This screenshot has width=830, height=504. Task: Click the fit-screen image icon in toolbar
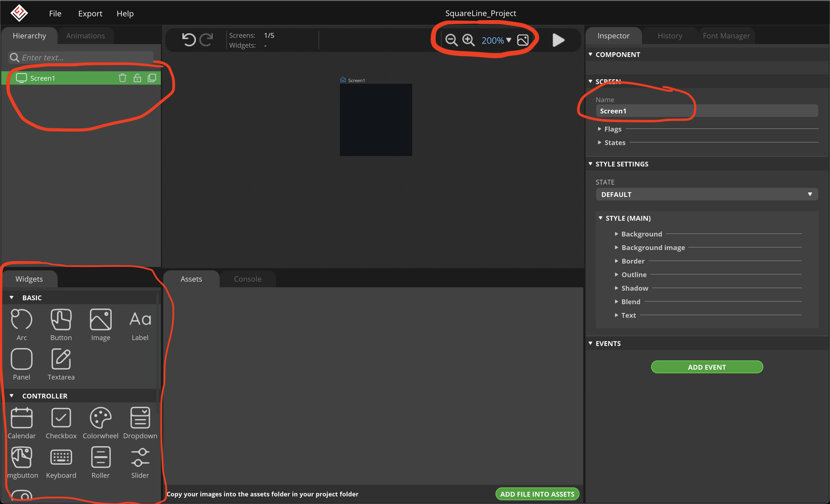(523, 40)
